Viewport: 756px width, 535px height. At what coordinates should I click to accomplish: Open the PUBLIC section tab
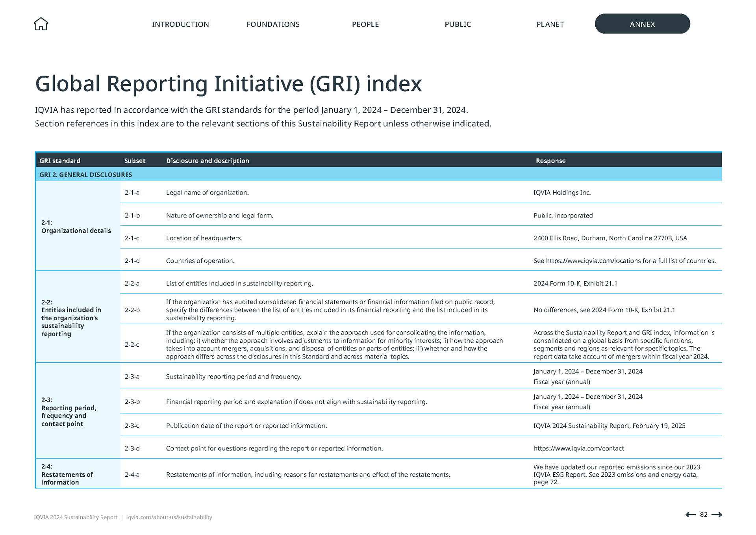pos(458,24)
